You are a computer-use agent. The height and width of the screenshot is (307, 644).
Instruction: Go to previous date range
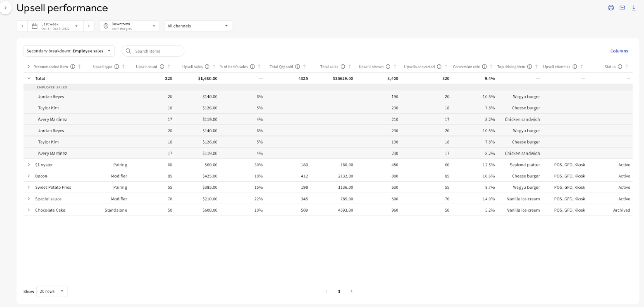coord(22,26)
